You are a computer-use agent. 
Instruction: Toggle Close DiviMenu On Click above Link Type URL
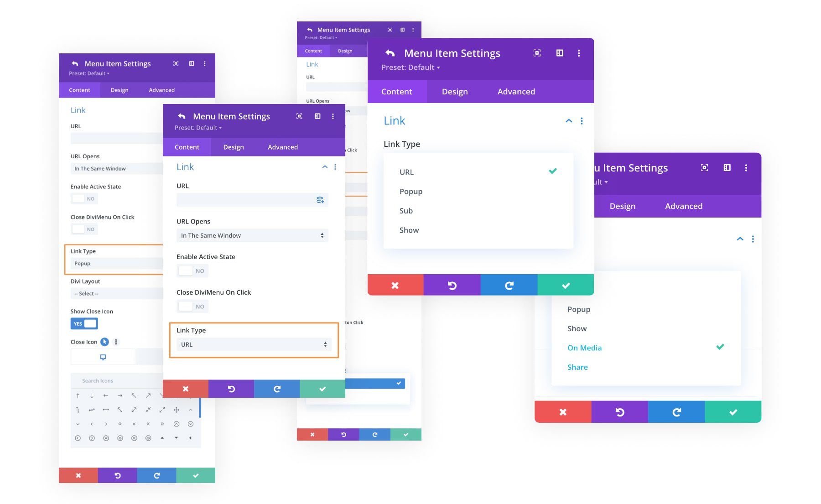point(192,307)
